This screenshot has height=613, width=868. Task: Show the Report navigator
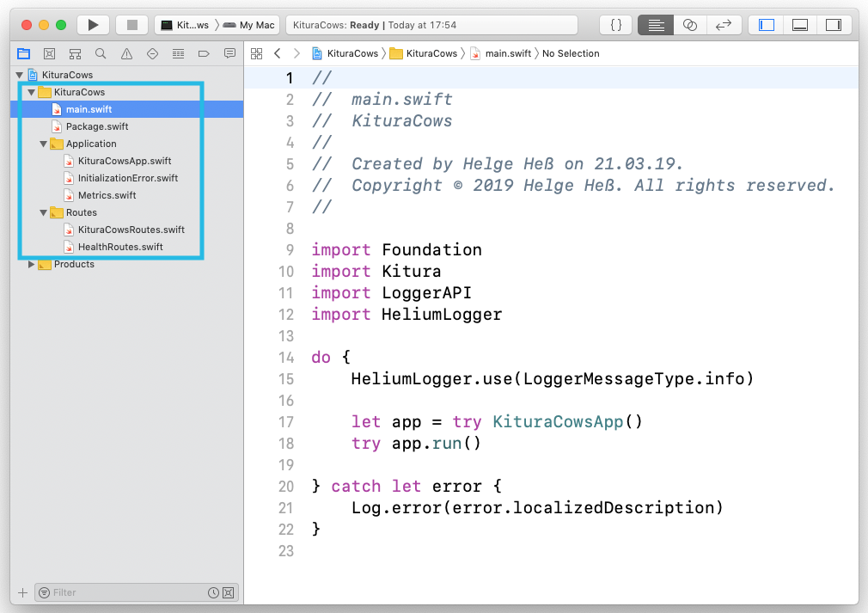click(229, 53)
